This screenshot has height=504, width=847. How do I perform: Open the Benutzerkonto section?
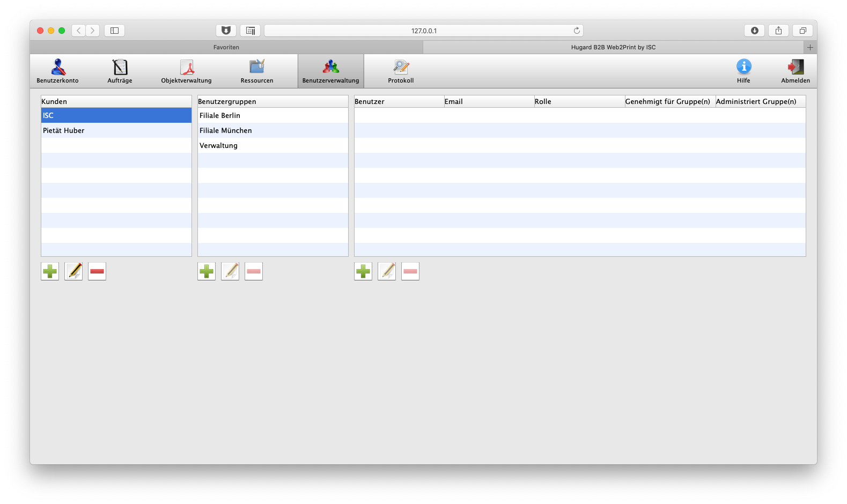57,71
